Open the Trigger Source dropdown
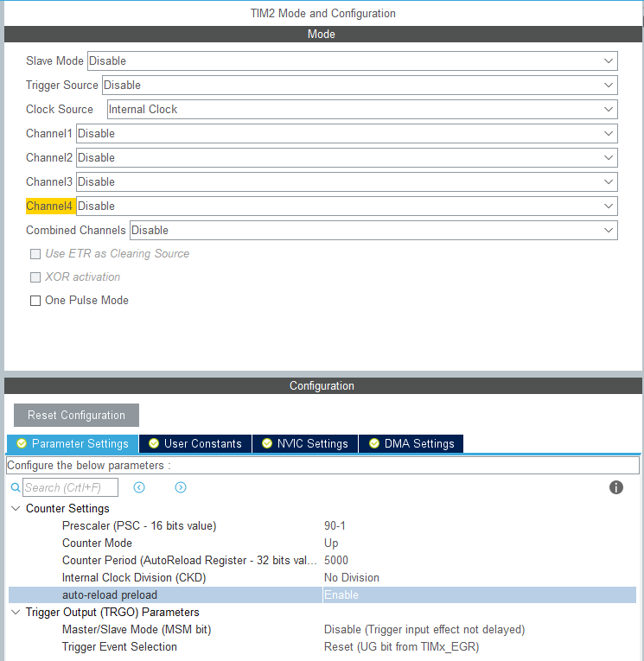Viewport: 644px width, 661px height. click(x=360, y=86)
